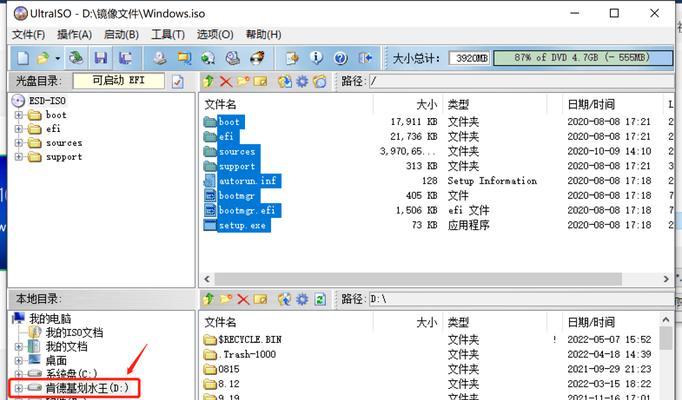Open the 文件(F) menu
682x400 pixels.
(x=28, y=34)
